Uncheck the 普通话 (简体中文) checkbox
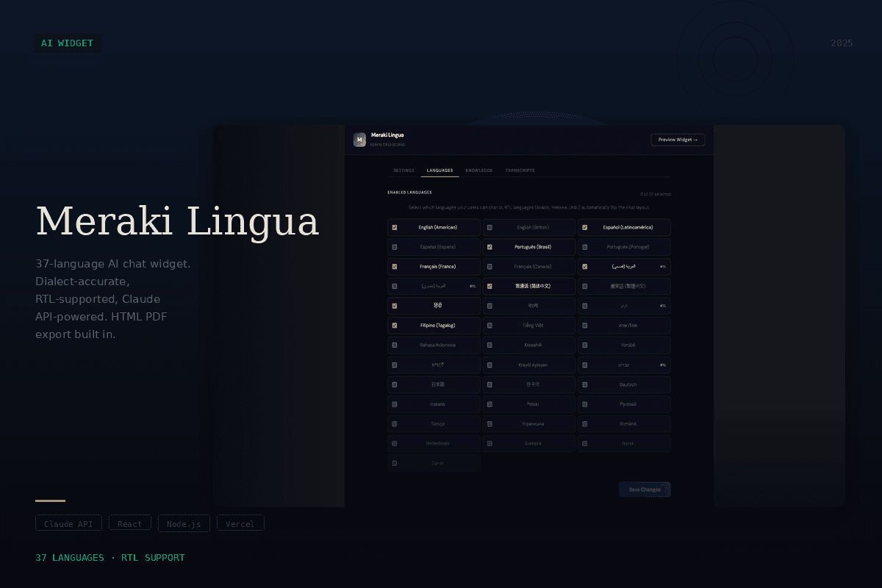 point(490,287)
